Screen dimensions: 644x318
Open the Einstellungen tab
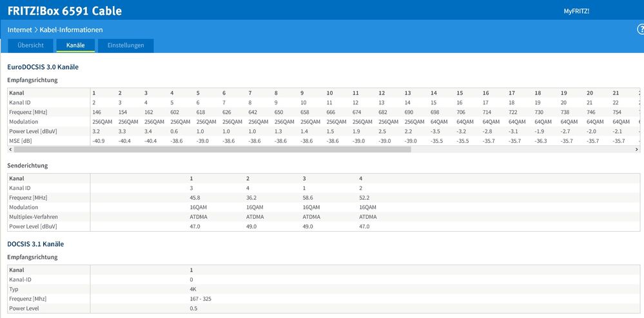point(126,46)
